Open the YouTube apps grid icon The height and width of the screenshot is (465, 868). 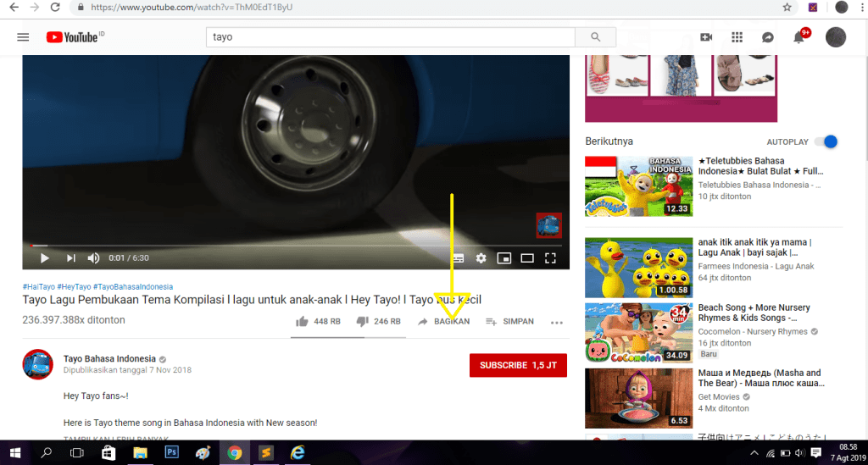coord(737,37)
